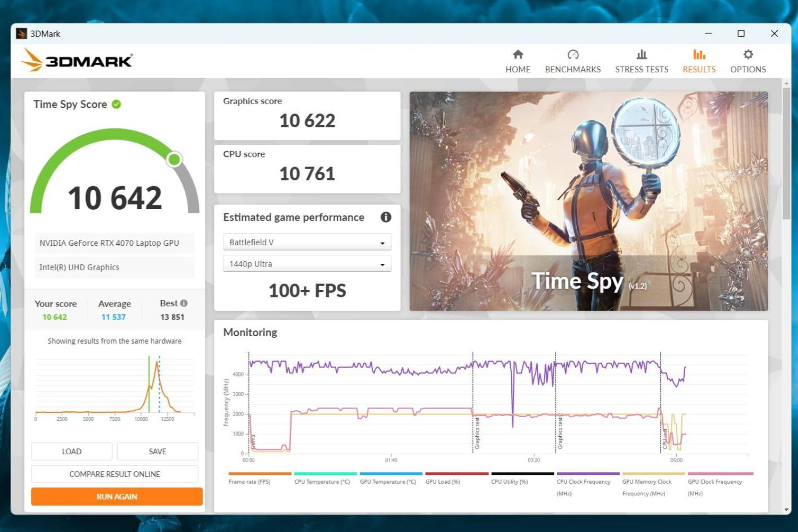
Task: Toggle CPU Clock Frequency legend
Action: click(587, 484)
